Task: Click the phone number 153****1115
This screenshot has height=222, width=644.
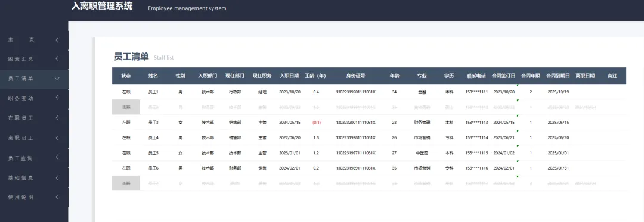Action: pos(477,153)
